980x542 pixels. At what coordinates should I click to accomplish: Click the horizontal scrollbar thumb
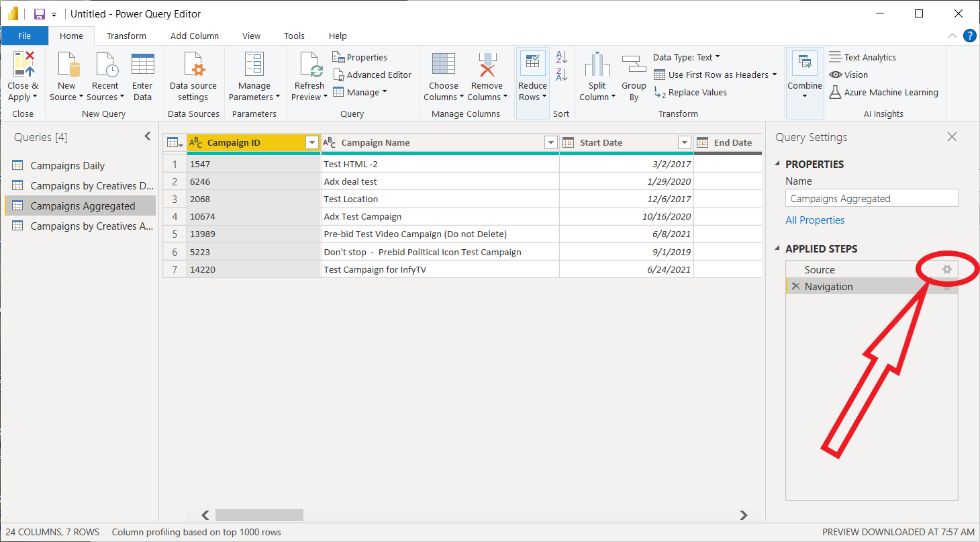[259, 515]
